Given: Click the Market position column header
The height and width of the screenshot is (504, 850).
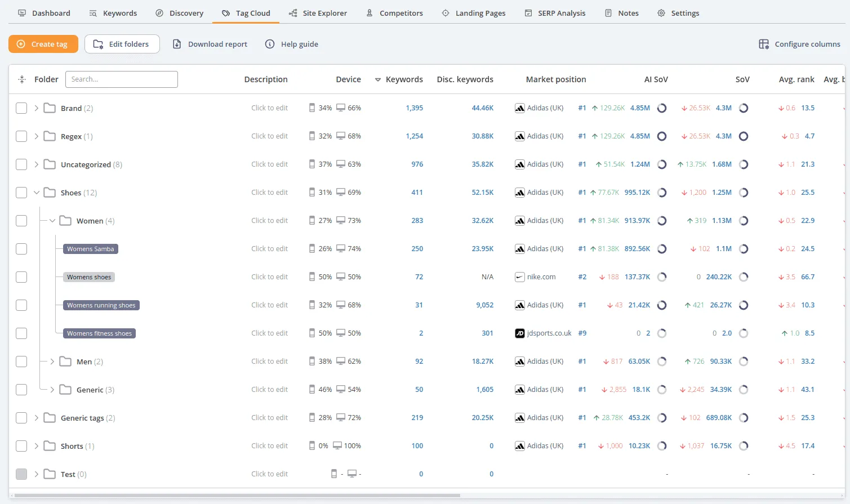Looking at the screenshot, I should click(556, 79).
